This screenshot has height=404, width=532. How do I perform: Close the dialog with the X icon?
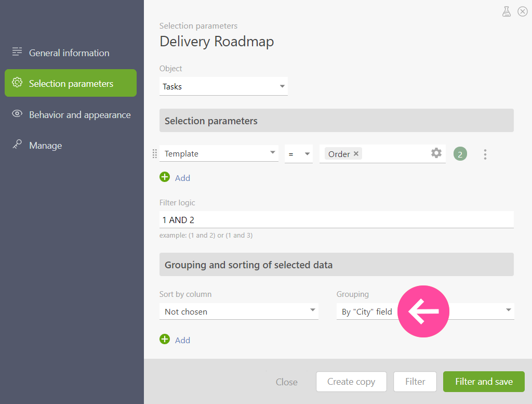(523, 11)
